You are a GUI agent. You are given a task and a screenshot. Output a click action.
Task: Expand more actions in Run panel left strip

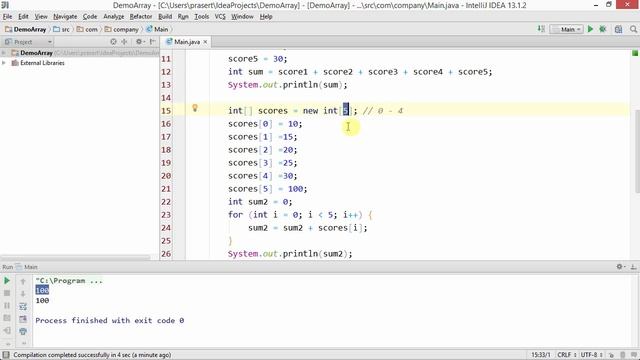click(7, 343)
